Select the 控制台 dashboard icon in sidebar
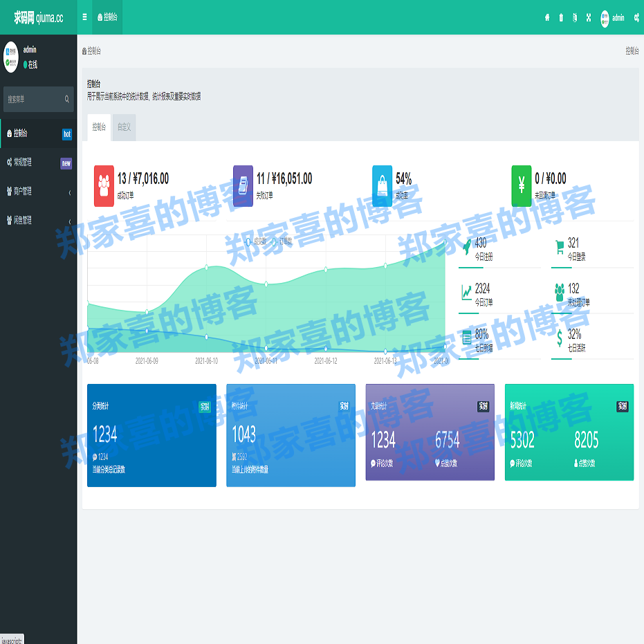 click(x=8, y=134)
